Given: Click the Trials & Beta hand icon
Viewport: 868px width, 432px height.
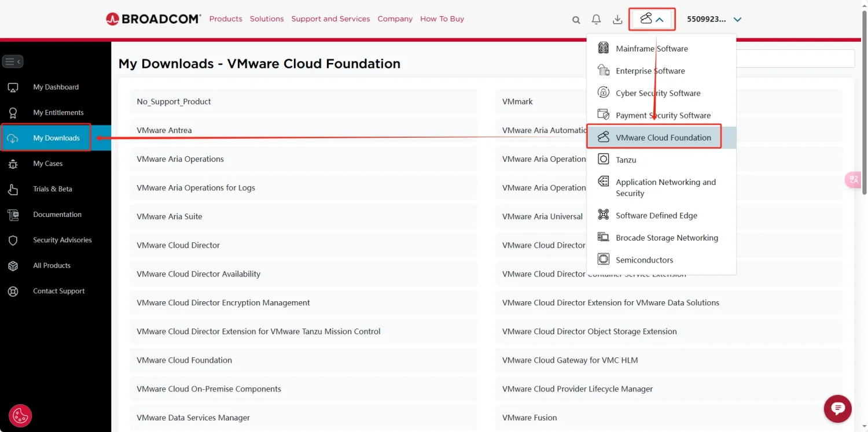Looking at the screenshot, I should click(13, 189).
